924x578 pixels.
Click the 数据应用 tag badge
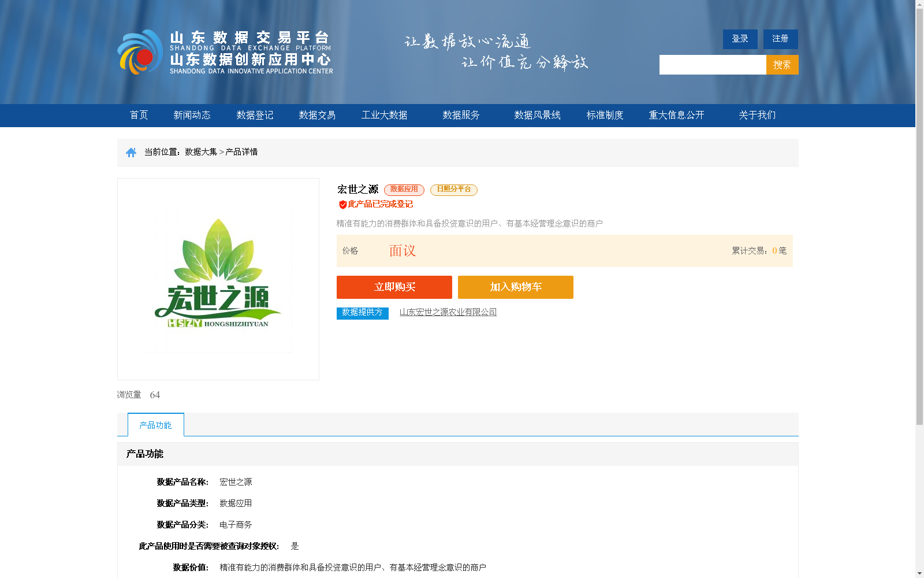[x=404, y=190]
